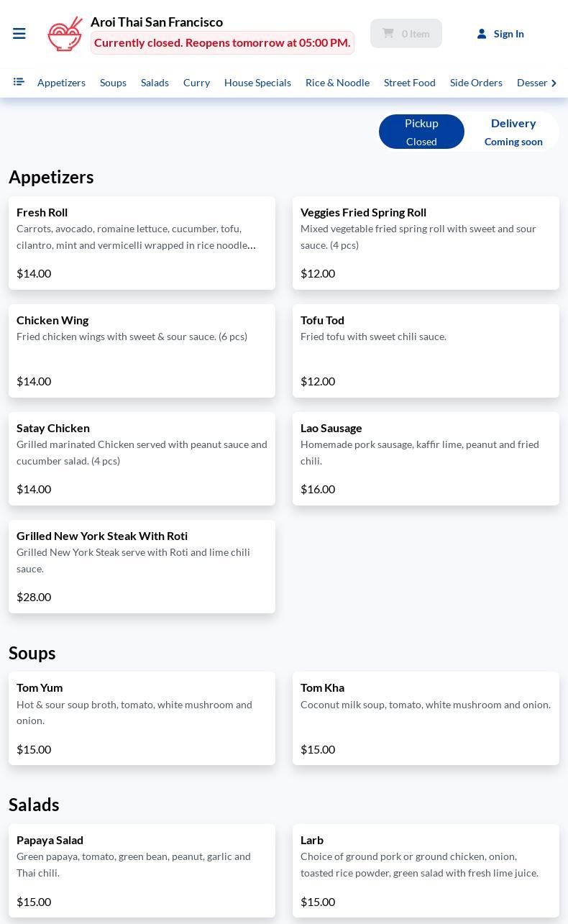Click the Pickup Closed pill control
This screenshot has height=924, width=568.
pyautogui.click(x=421, y=132)
